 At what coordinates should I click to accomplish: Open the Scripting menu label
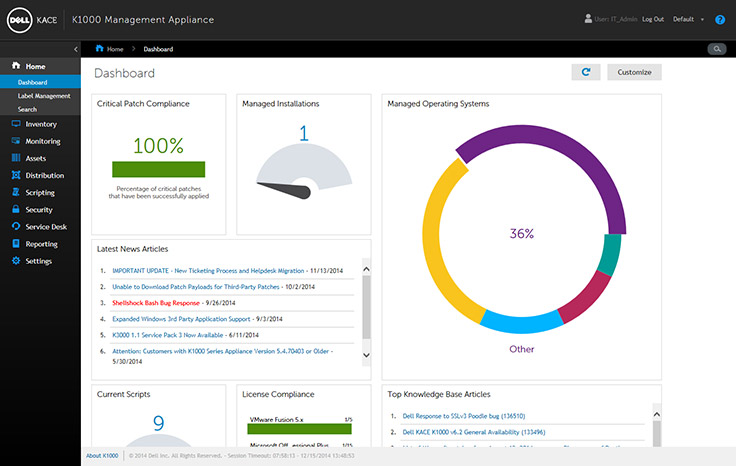tap(40, 193)
